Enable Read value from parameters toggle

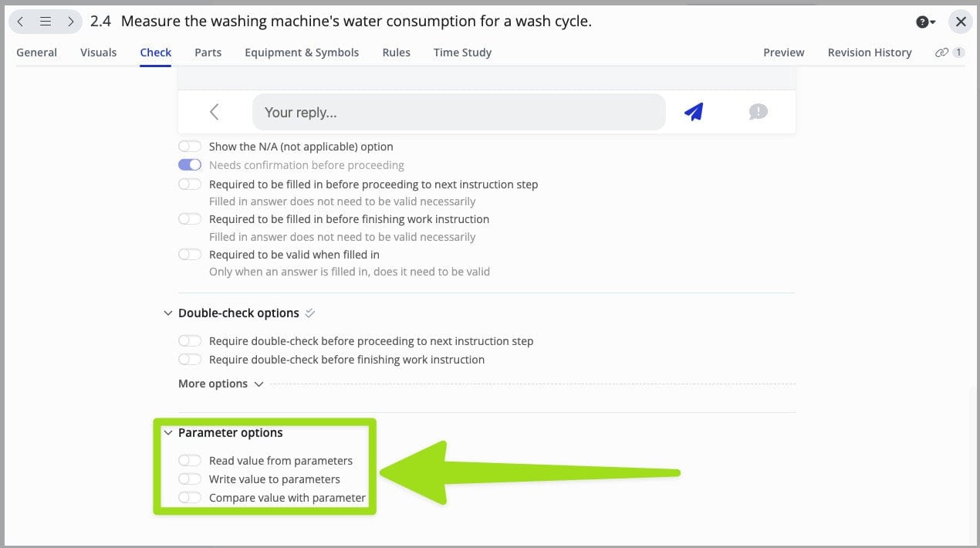click(190, 461)
